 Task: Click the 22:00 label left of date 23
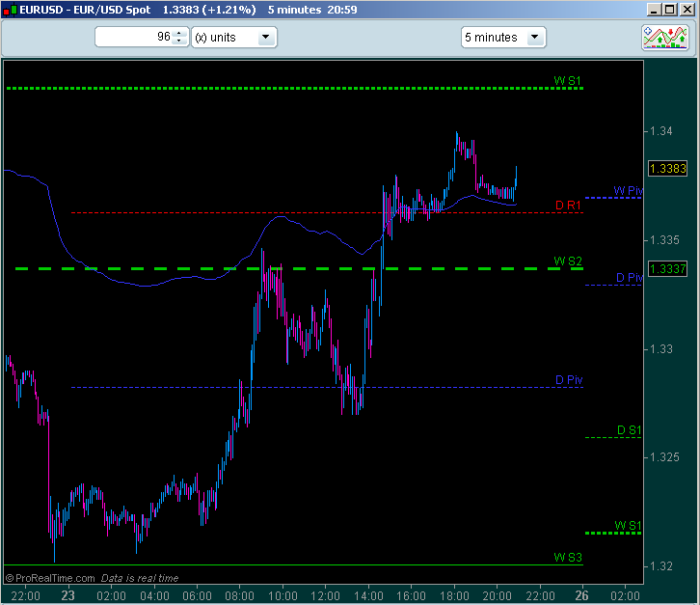[25, 596]
